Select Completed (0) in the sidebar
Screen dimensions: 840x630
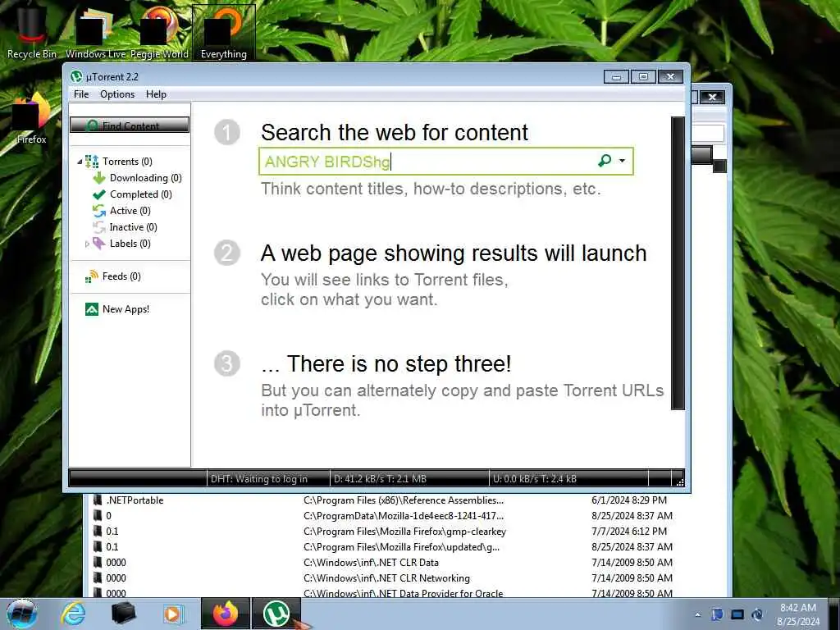point(141,194)
